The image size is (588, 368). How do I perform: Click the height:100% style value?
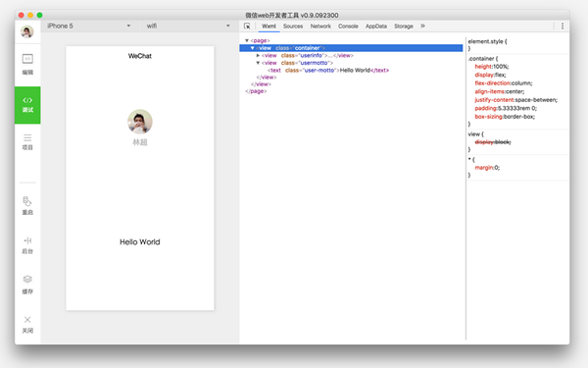point(492,67)
